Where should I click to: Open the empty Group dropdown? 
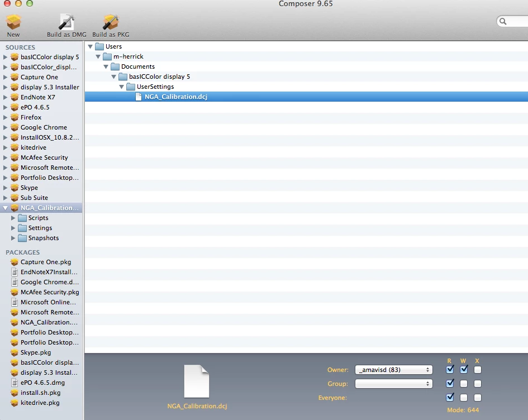tap(394, 384)
